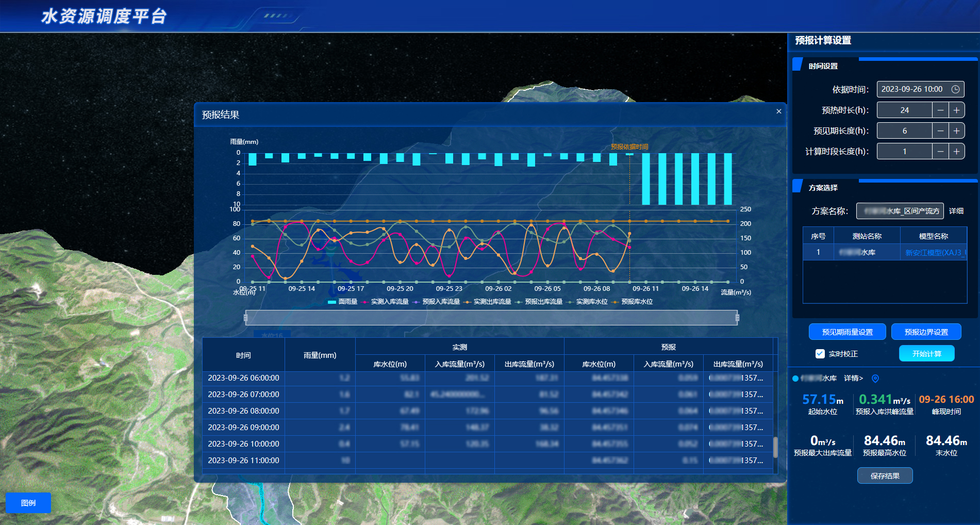Increase 预见期长度 with plus button
The width and height of the screenshot is (980, 525).
(x=956, y=131)
